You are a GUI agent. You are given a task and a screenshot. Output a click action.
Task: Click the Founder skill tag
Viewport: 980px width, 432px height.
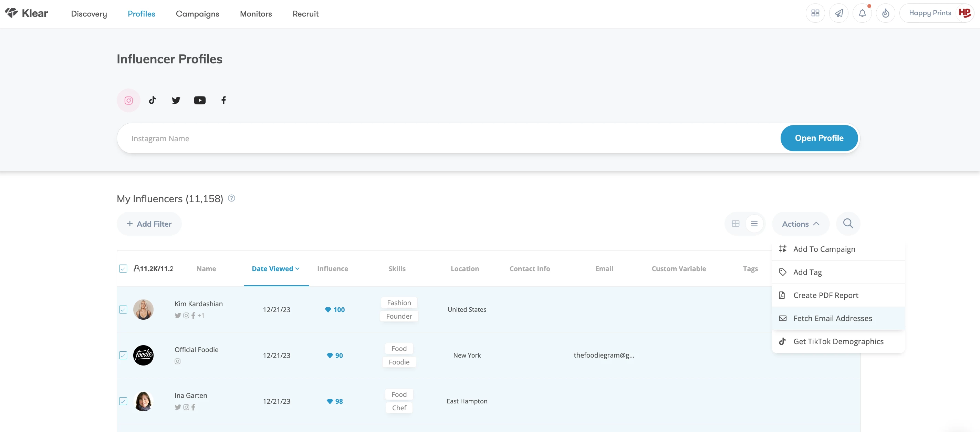click(399, 316)
